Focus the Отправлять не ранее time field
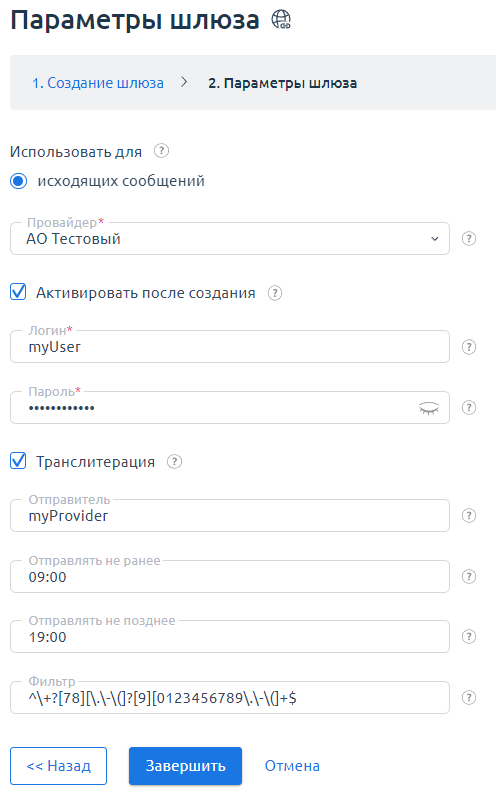This screenshot has width=496, height=793. 230,577
